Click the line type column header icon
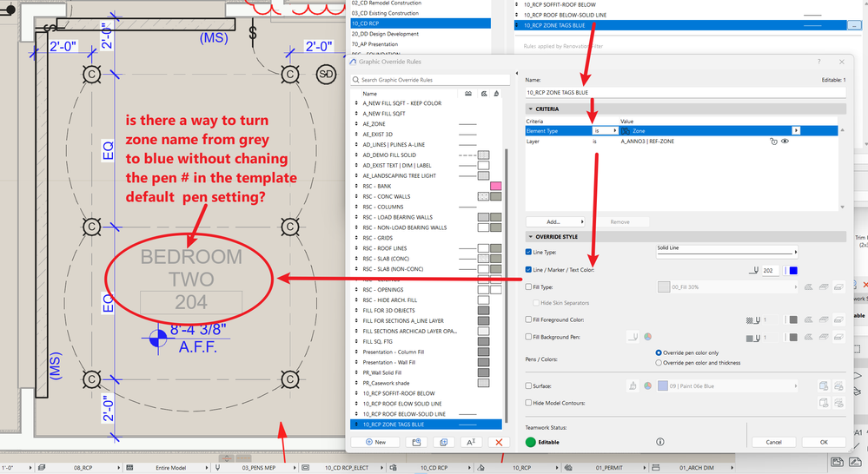The image size is (868, 474). (x=468, y=94)
